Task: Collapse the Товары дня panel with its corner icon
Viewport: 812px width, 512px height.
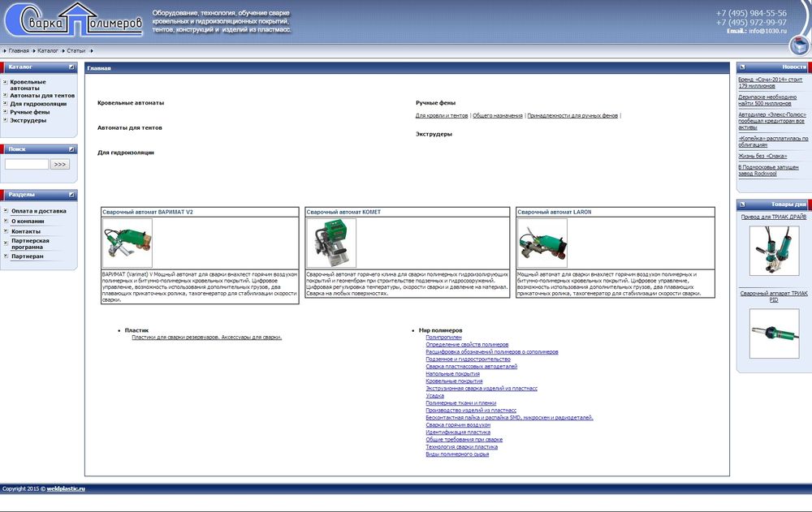Action: click(x=742, y=204)
